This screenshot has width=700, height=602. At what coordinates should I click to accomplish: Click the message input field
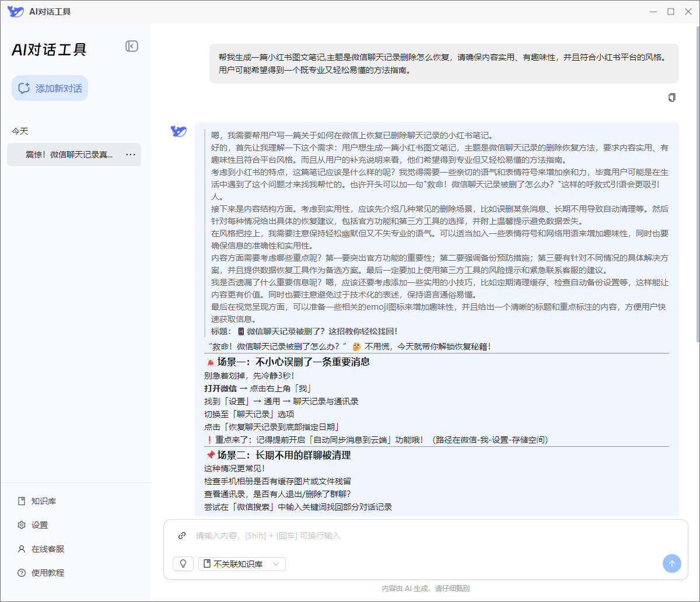coord(426,535)
